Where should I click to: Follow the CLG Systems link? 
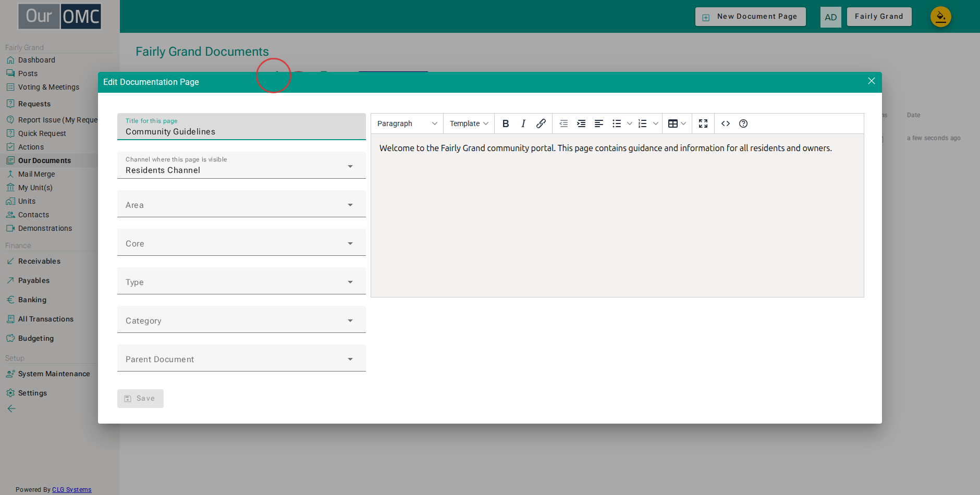(x=71, y=490)
